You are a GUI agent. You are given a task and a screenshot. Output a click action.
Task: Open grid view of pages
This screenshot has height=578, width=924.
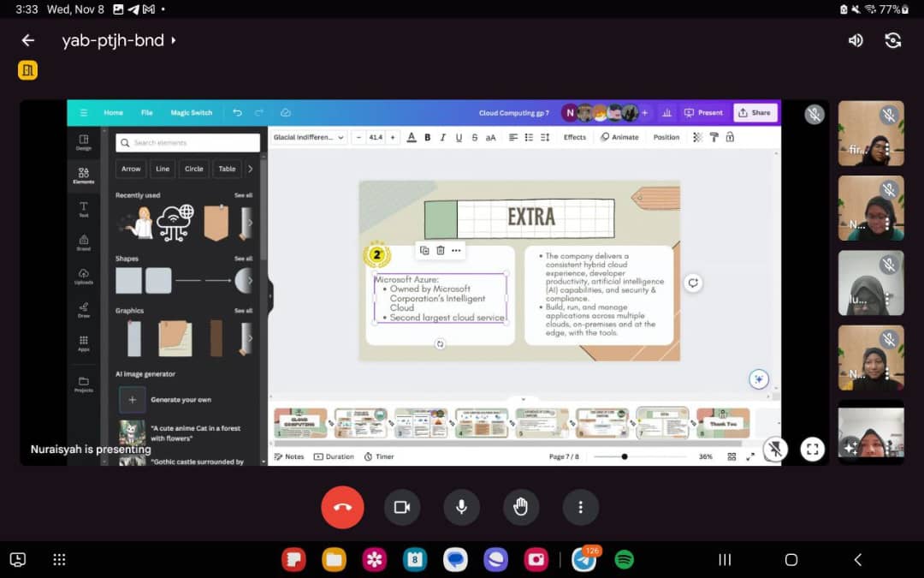pos(731,456)
